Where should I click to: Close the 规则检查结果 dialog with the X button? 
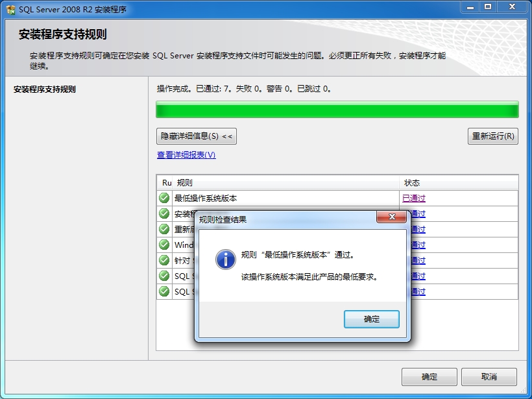coord(391,217)
